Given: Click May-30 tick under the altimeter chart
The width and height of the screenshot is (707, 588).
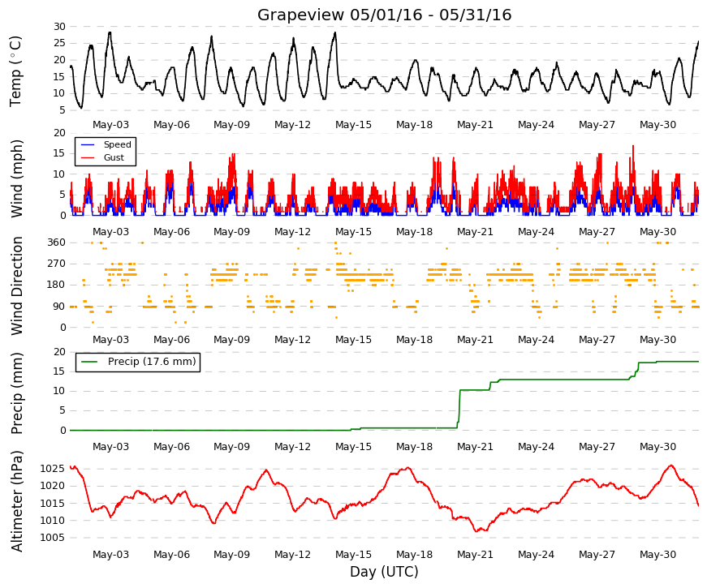Looking at the screenshot, I should (x=657, y=554).
